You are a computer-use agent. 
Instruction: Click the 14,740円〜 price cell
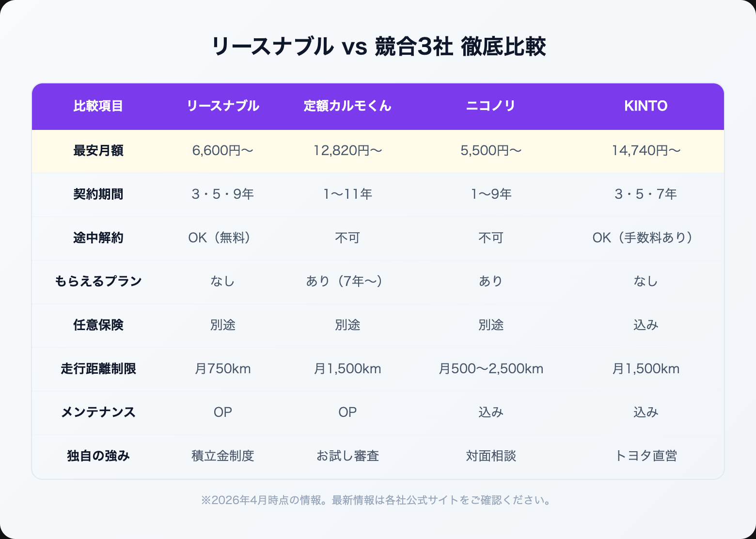click(646, 151)
